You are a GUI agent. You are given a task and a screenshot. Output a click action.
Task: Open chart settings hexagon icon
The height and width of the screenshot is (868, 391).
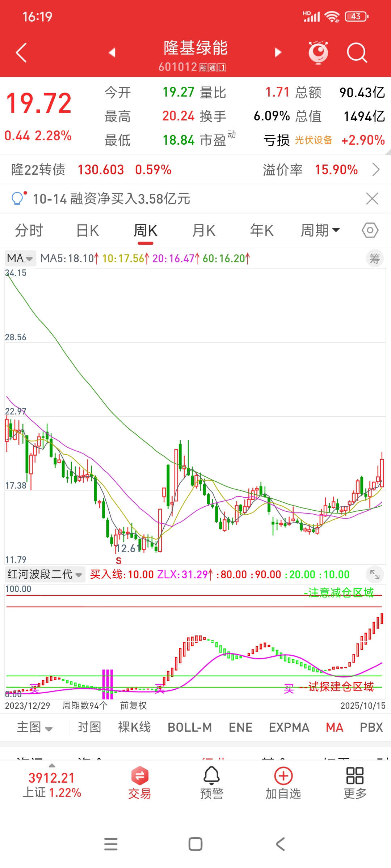click(x=370, y=230)
